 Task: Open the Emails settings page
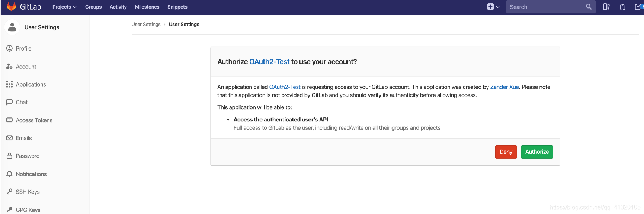click(24, 138)
